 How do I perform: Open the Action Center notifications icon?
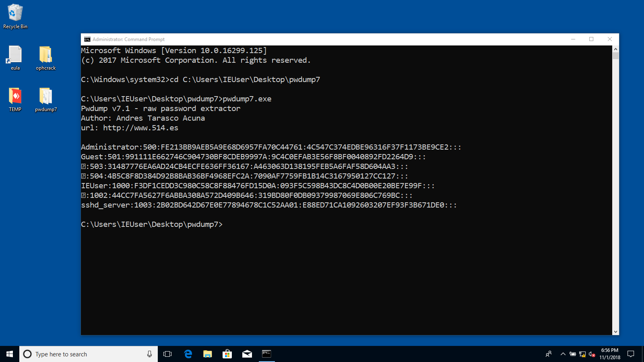(x=631, y=354)
